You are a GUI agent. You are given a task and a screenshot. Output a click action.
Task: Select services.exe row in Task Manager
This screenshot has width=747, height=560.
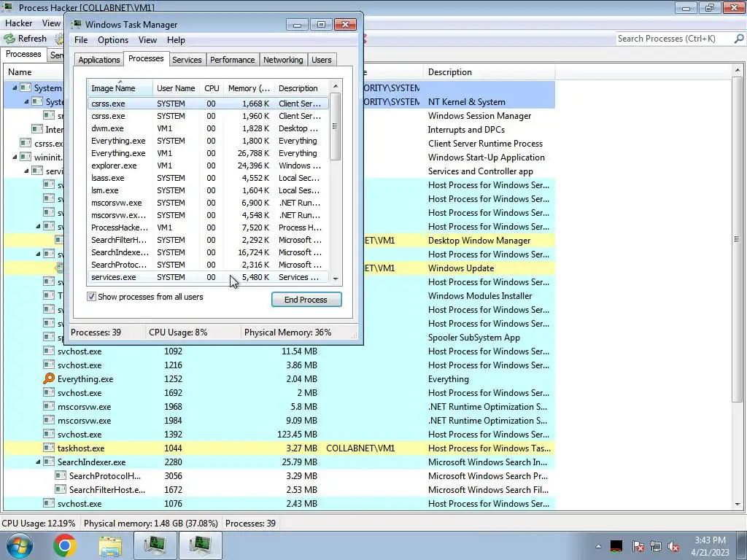(x=208, y=277)
